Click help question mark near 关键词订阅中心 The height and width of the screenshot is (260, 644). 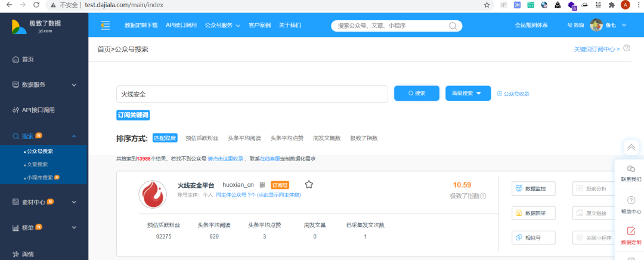click(627, 48)
